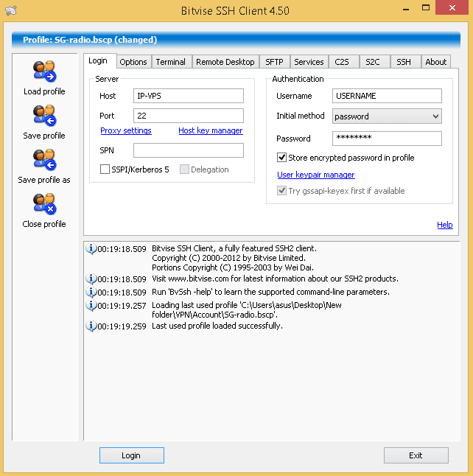Enable the SSPI/Kerberos 5 checkbox
This screenshot has height=476, width=473.
[x=105, y=169]
